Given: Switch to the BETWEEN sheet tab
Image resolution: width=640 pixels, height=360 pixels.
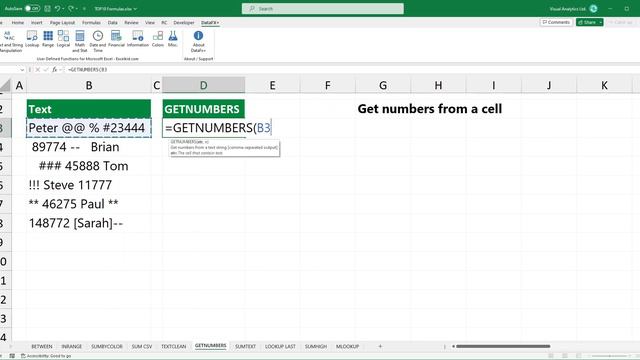Looking at the screenshot, I should pyautogui.click(x=42, y=346).
